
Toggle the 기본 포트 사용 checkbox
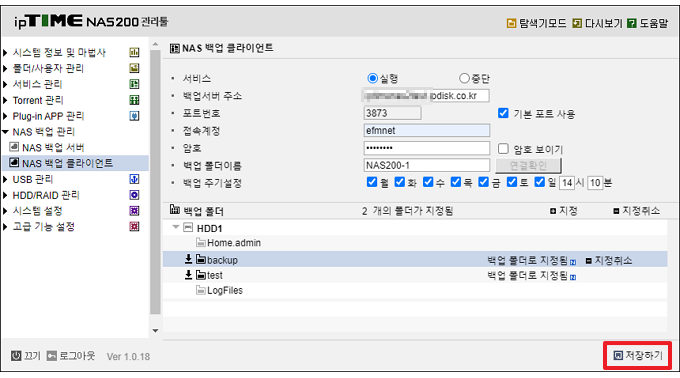tap(503, 113)
